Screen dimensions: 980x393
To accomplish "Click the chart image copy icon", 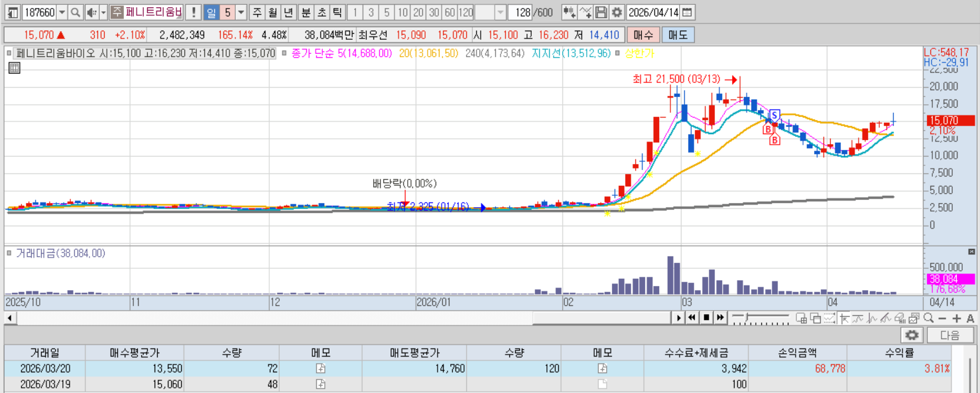I will coord(914,318).
